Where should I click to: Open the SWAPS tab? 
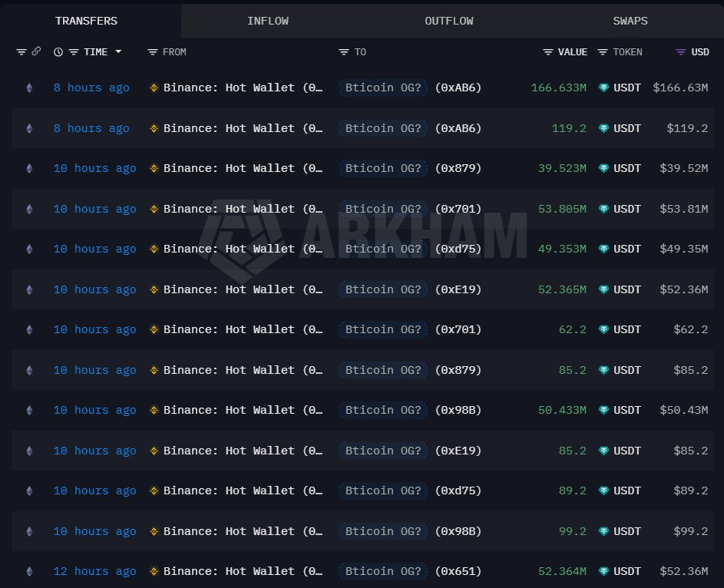click(630, 21)
